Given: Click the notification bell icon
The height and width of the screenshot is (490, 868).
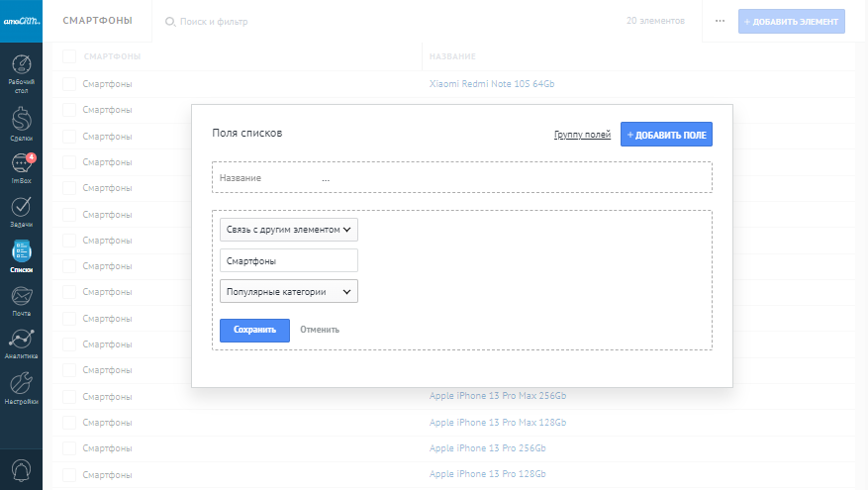Looking at the screenshot, I should (21, 469).
